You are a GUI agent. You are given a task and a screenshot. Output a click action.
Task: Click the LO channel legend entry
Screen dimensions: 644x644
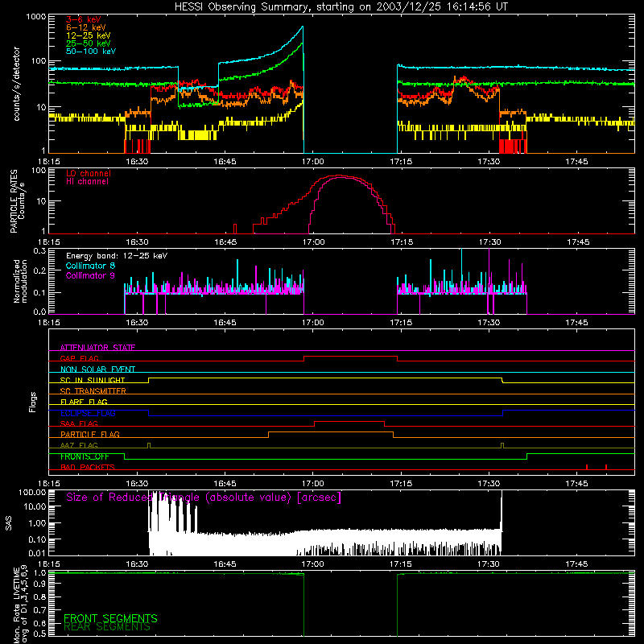coord(89,173)
